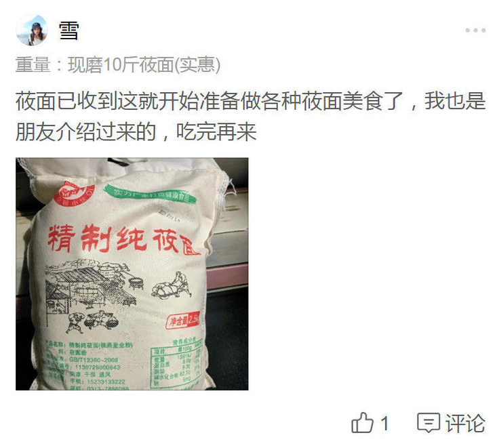Open the comment speech-bubble icon

coord(429,423)
